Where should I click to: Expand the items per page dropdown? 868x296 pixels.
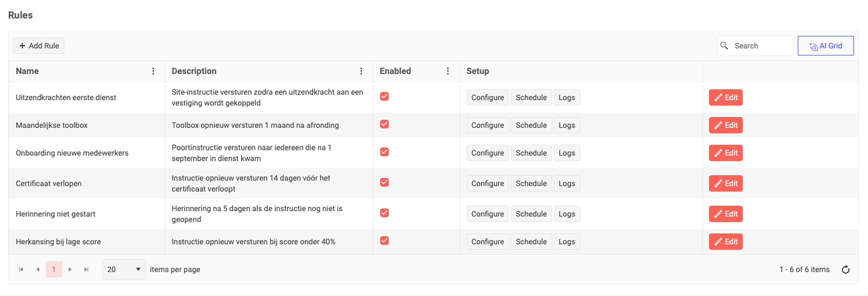(x=124, y=269)
